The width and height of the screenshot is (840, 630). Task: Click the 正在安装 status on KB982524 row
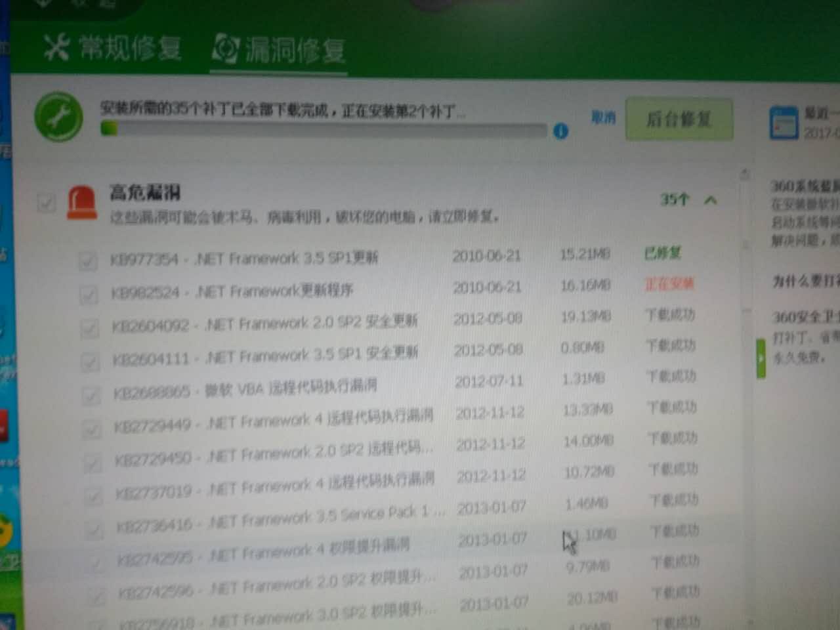(668, 285)
